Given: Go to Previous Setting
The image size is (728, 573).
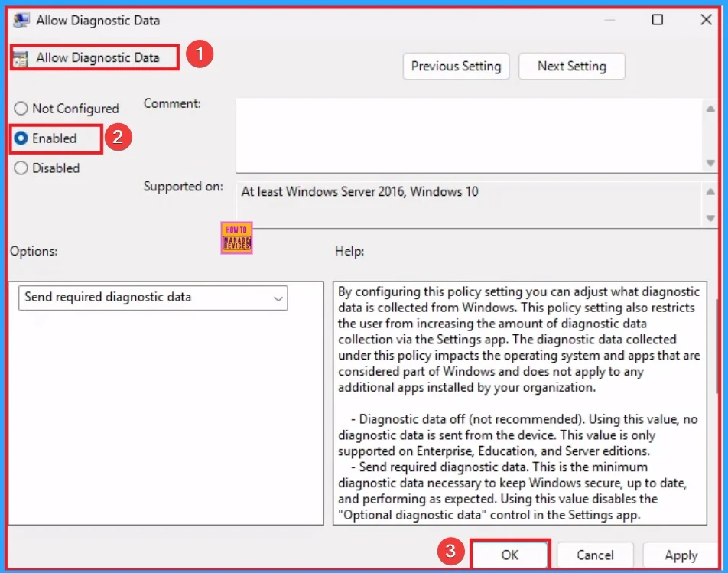Looking at the screenshot, I should coord(456,67).
